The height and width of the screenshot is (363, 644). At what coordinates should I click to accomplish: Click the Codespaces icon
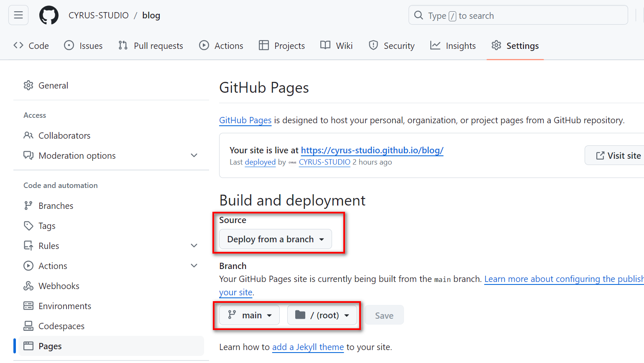coord(28,326)
